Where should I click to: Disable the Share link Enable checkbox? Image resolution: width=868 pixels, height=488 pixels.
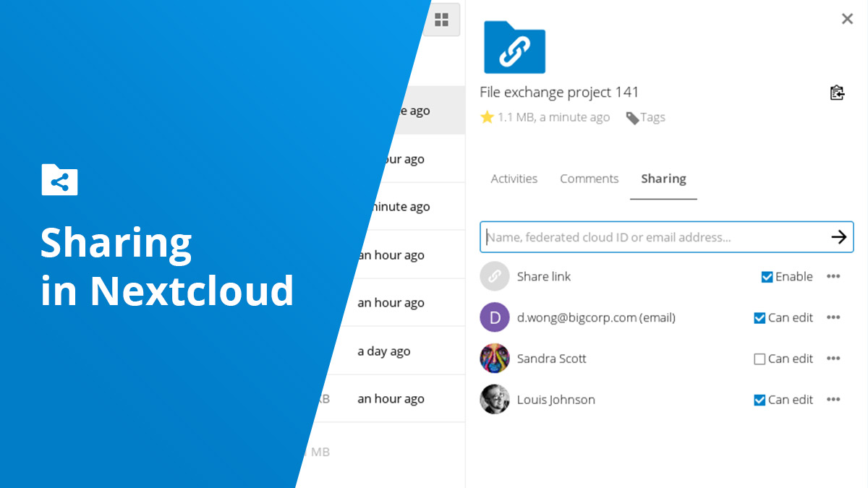(x=767, y=276)
